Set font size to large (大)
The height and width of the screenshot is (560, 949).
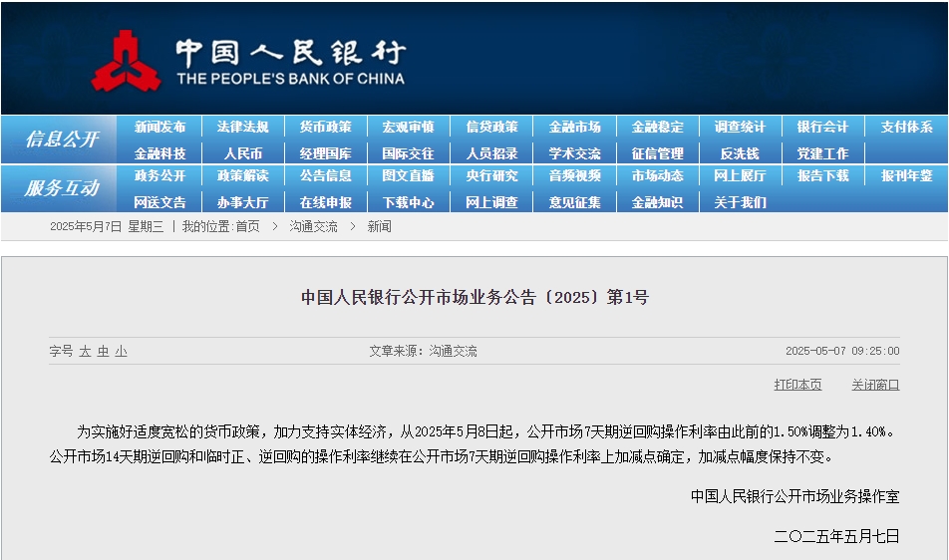click(85, 352)
